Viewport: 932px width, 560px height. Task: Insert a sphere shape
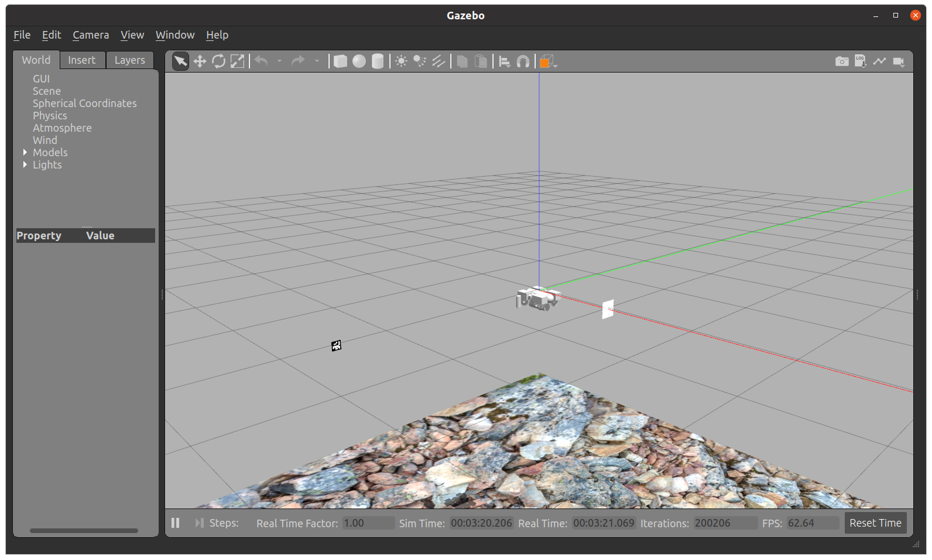pos(359,61)
